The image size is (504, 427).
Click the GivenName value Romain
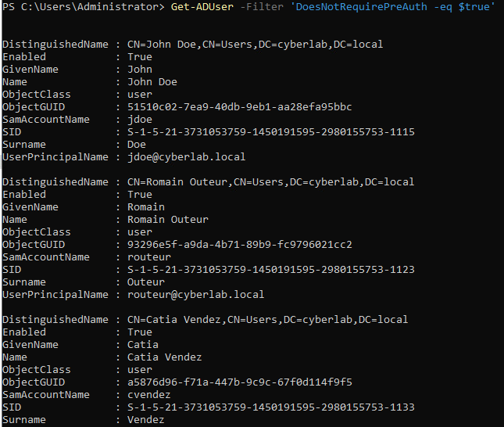tap(146, 207)
